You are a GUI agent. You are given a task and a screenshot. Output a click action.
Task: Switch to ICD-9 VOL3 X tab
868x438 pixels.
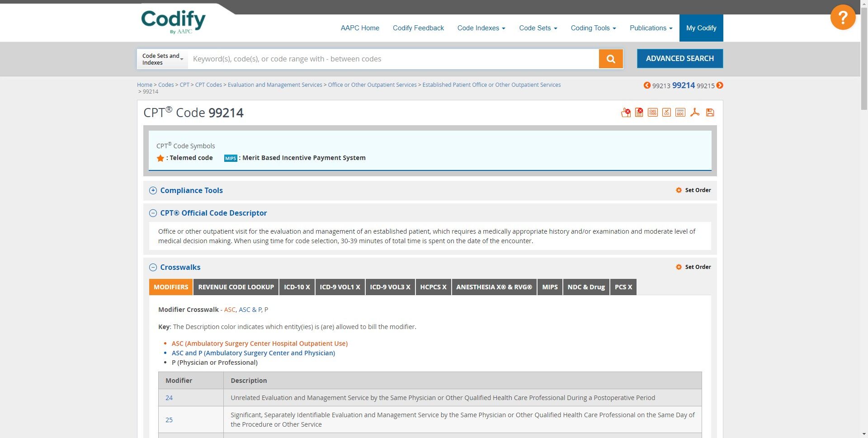(390, 287)
